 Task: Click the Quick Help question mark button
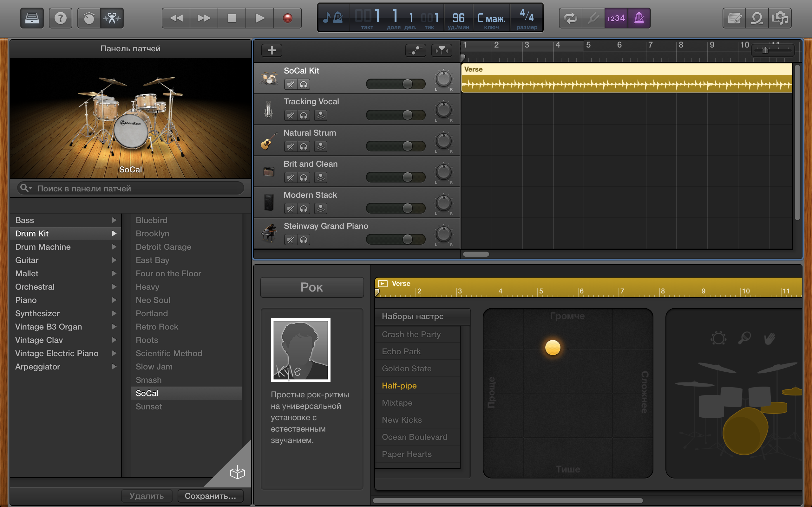(60, 18)
